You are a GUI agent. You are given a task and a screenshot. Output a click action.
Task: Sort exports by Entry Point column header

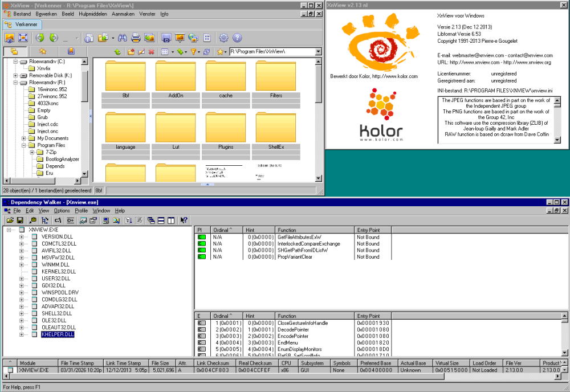point(373,316)
